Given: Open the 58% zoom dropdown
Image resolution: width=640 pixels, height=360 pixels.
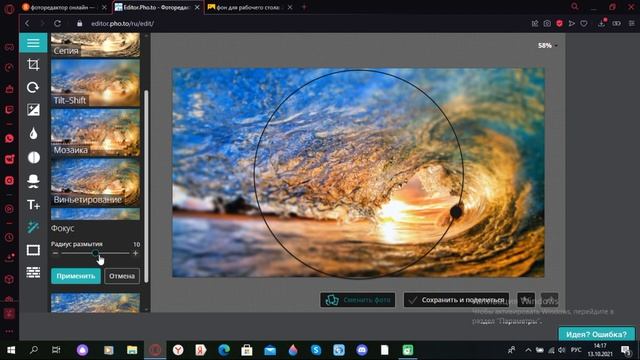Looking at the screenshot, I should point(547,46).
